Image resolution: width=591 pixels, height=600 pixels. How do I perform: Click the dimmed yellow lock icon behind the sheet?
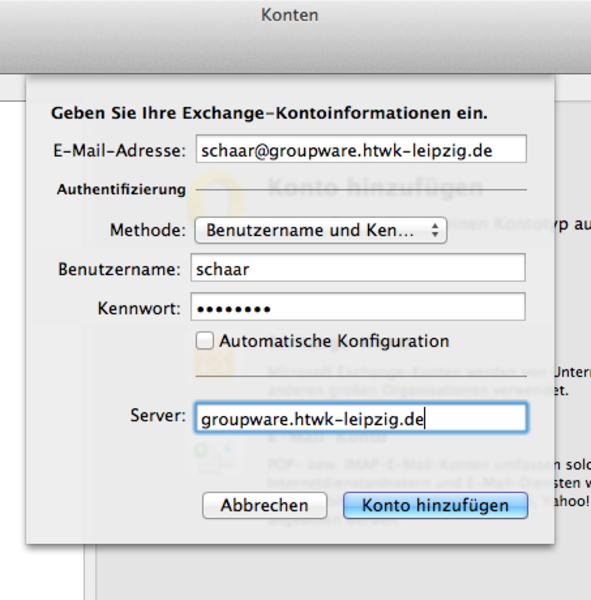coord(216,196)
